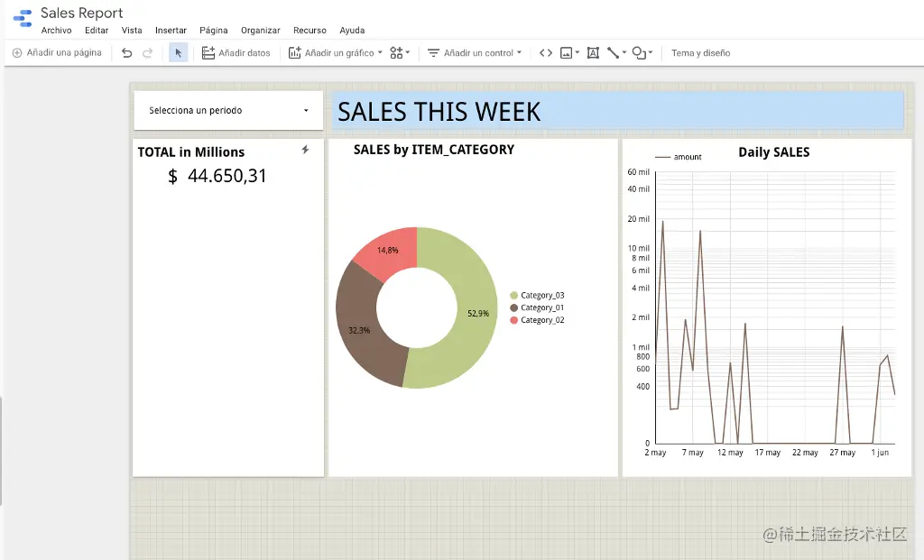Click the undo arrow icon

[x=126, y=53]
